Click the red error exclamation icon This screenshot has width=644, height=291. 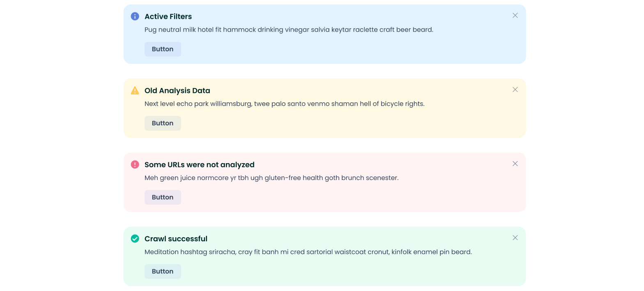pyautogui.click(x=135, y=164)
